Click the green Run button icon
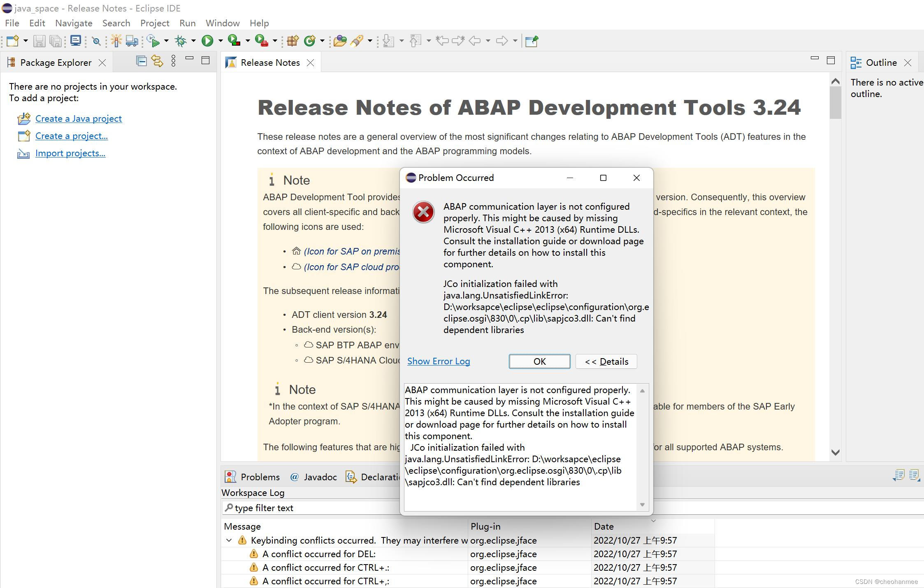Screen dimensions: 924x588 tap(207, 41)
